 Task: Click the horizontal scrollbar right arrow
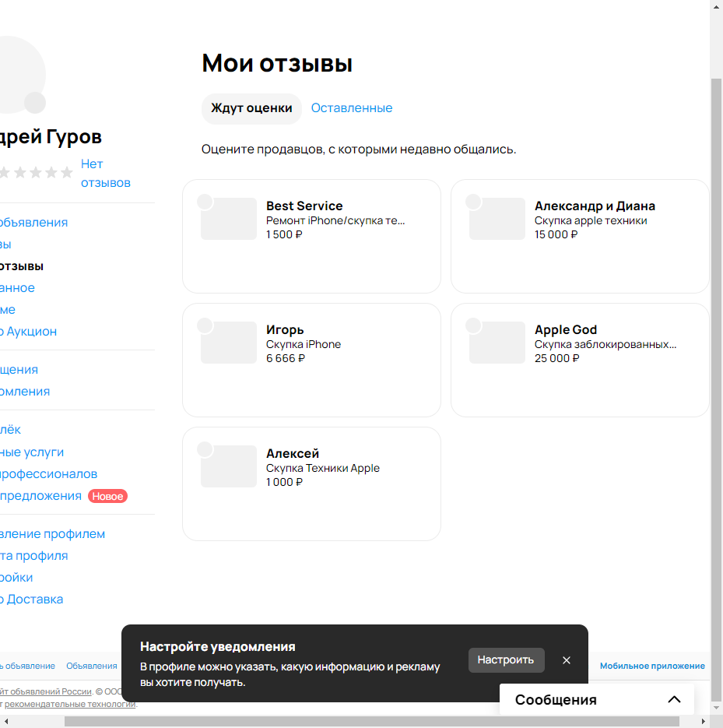704,722
